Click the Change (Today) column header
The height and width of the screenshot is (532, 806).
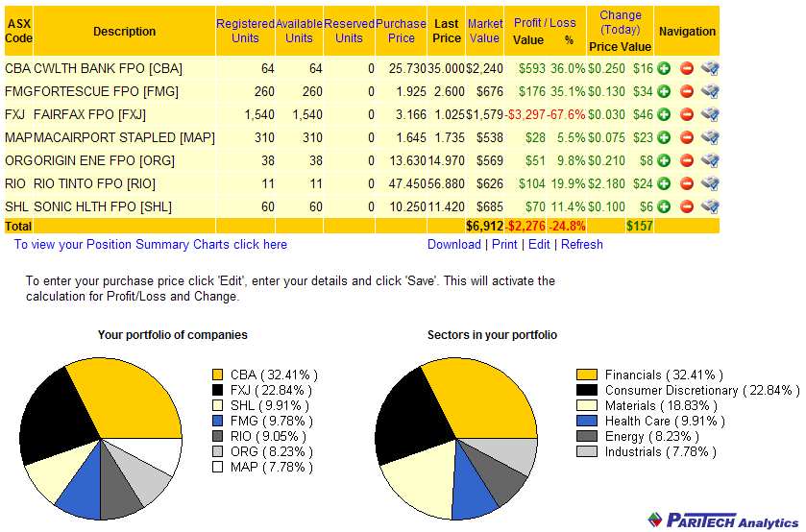(x=620, y=22)
